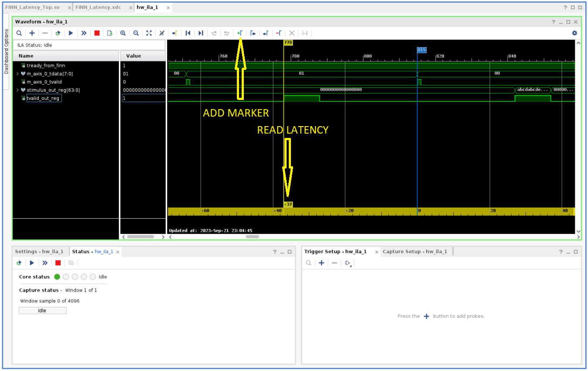Add a probe with the Waveform plus icon
The width and height of the screenshot is (588, 371).
coord(32,33)
